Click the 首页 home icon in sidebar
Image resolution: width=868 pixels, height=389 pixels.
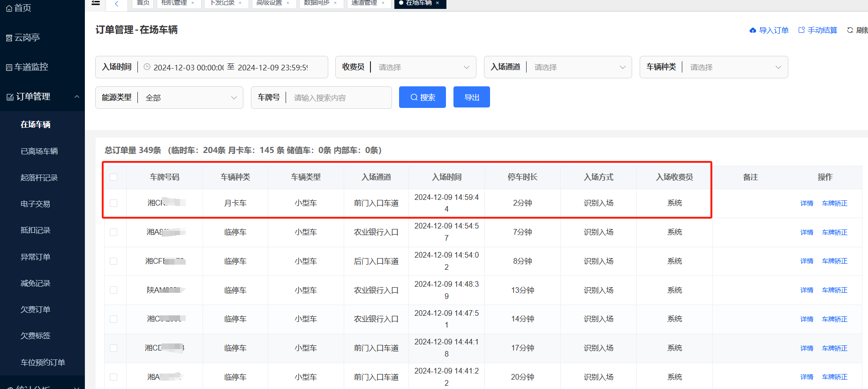[9, 8]
